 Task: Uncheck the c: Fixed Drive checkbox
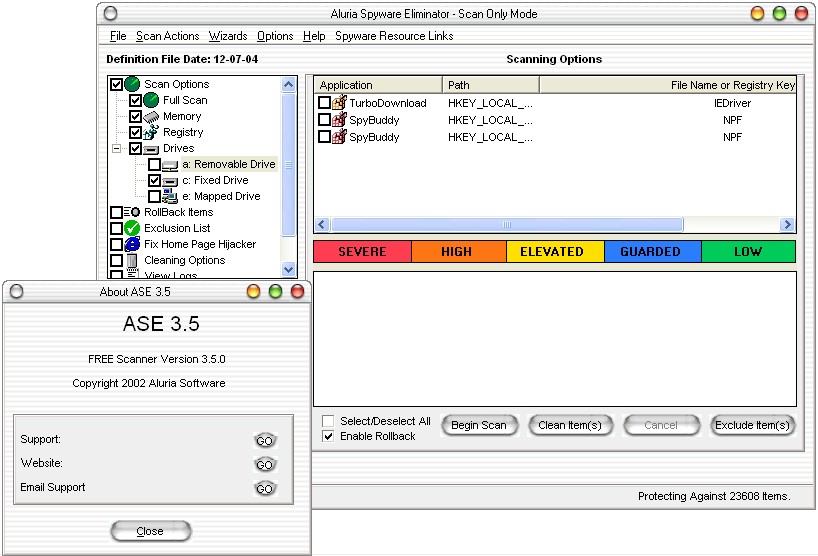[154, 180]
